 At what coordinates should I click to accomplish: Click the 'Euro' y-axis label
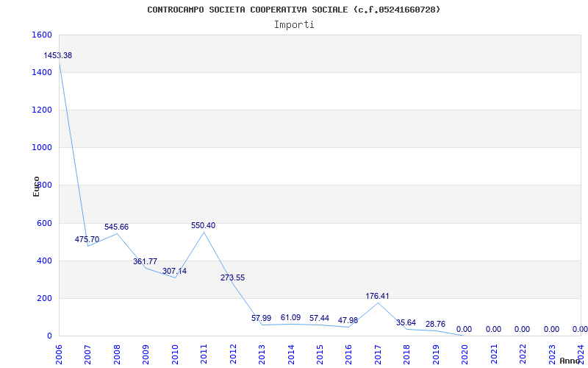(36, 187)
